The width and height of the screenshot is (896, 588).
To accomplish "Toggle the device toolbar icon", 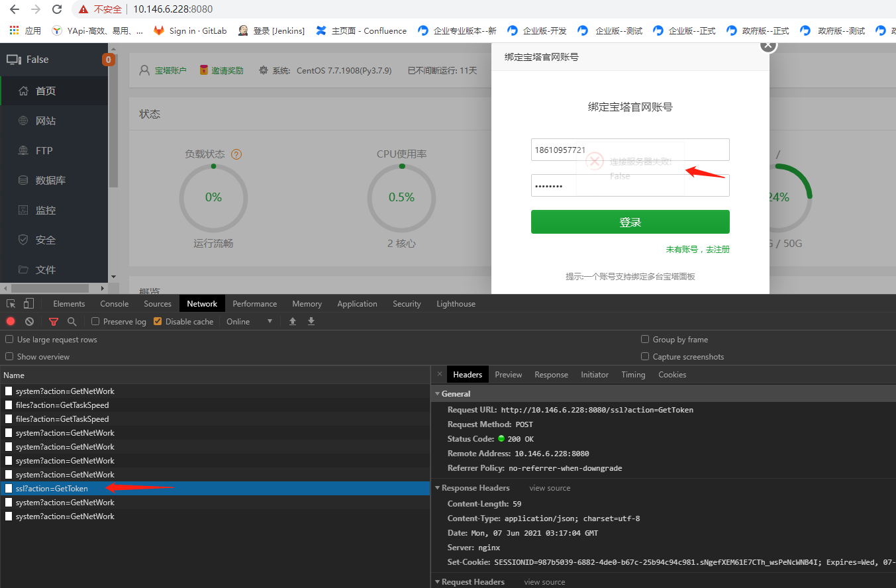I will pyautogui.click(x=28, y=303).
